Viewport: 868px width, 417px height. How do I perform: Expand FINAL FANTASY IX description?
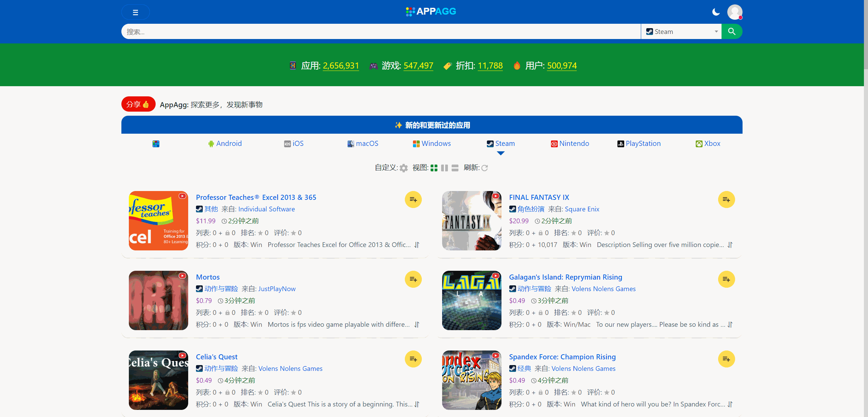[730, 245]
